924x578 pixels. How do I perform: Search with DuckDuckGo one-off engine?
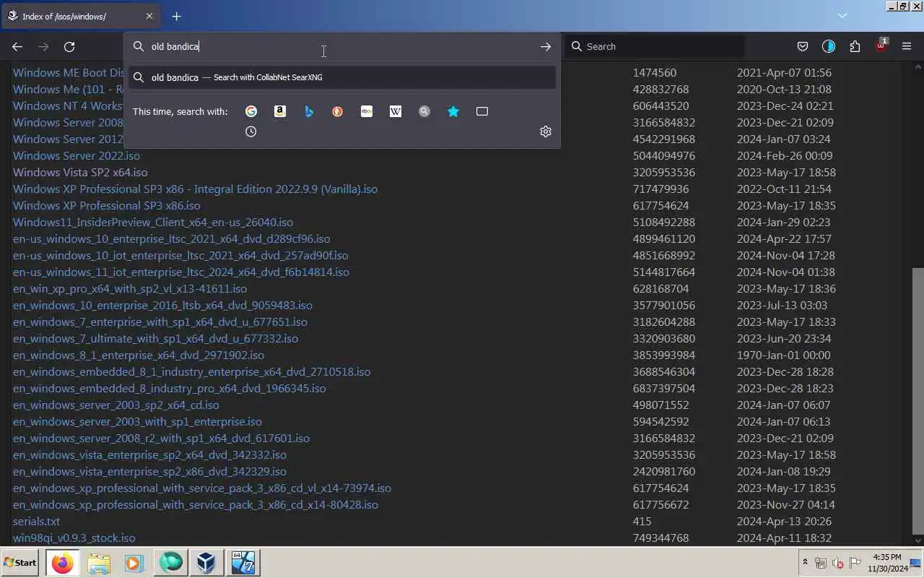[x=338, y=111]
